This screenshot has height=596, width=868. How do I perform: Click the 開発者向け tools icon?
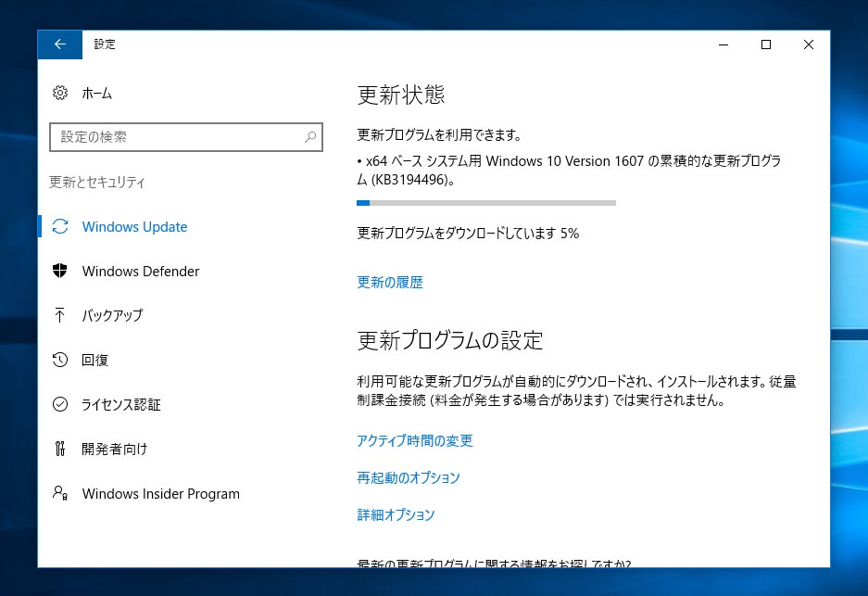[x=60, y=449]
